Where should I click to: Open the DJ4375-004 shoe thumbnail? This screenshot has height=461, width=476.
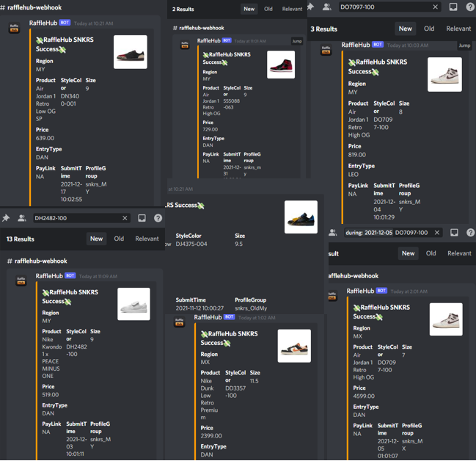tap(301, 217)
